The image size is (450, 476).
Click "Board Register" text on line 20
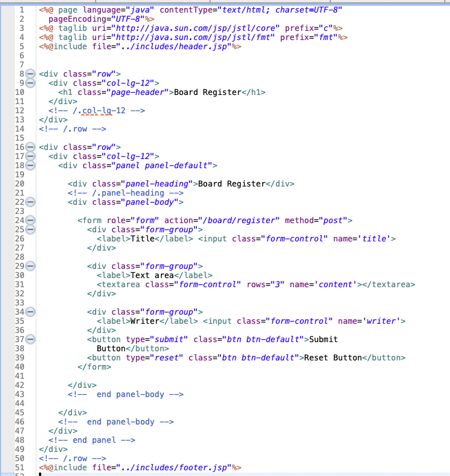tap(231, 184)
